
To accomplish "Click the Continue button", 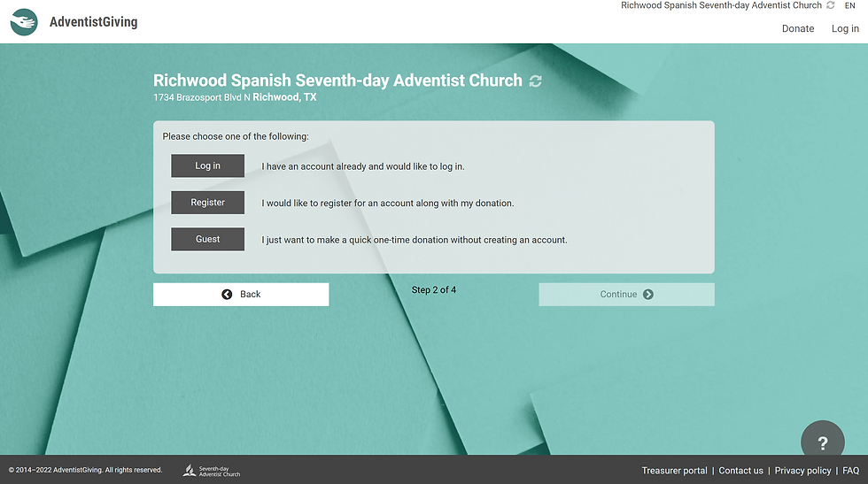I will coord(626,295).
